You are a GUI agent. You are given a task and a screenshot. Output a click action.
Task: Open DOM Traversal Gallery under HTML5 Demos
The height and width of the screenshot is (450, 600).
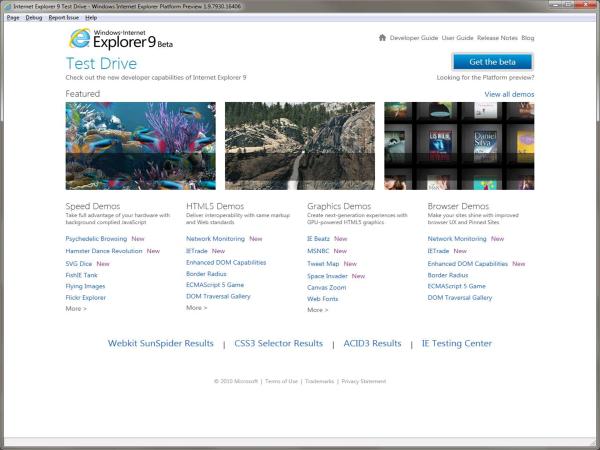pyautogui.click(x=218, y=297)
